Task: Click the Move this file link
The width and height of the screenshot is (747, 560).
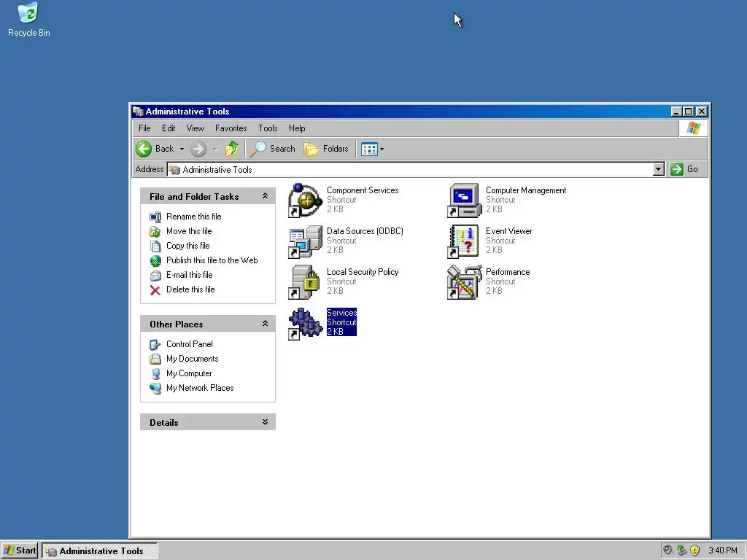Action: point(189,231)
